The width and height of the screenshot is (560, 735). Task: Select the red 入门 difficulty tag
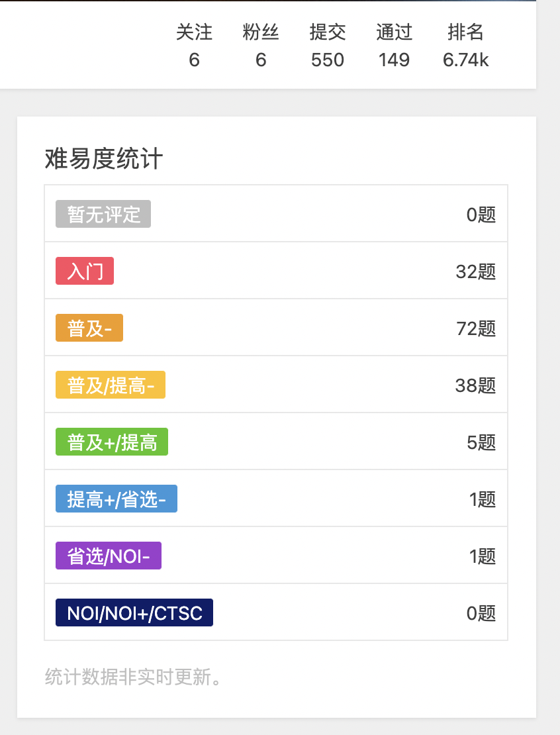click(85, 271)
